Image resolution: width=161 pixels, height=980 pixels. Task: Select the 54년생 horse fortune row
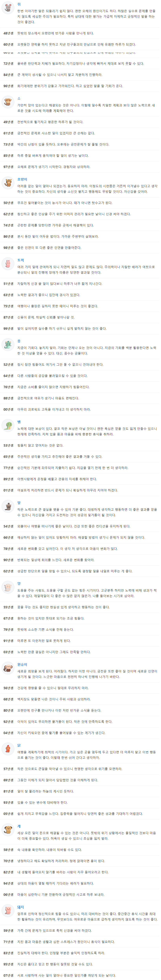tap(80, 526)
